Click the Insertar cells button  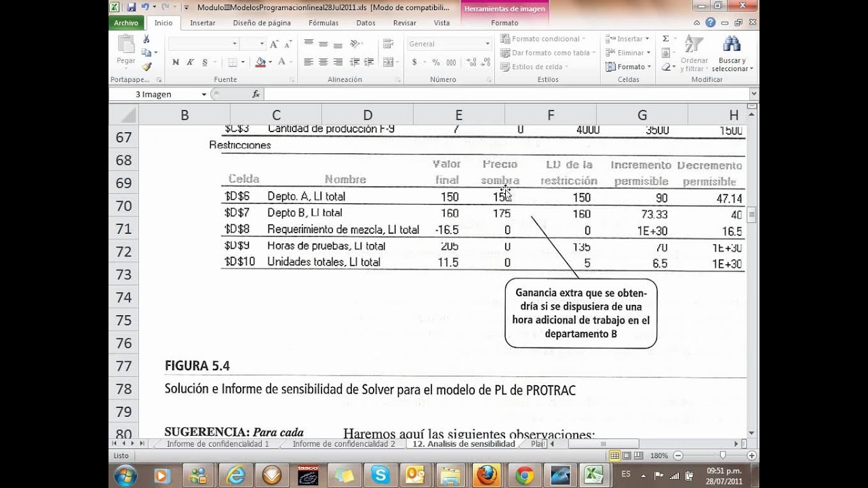[627, 39]
